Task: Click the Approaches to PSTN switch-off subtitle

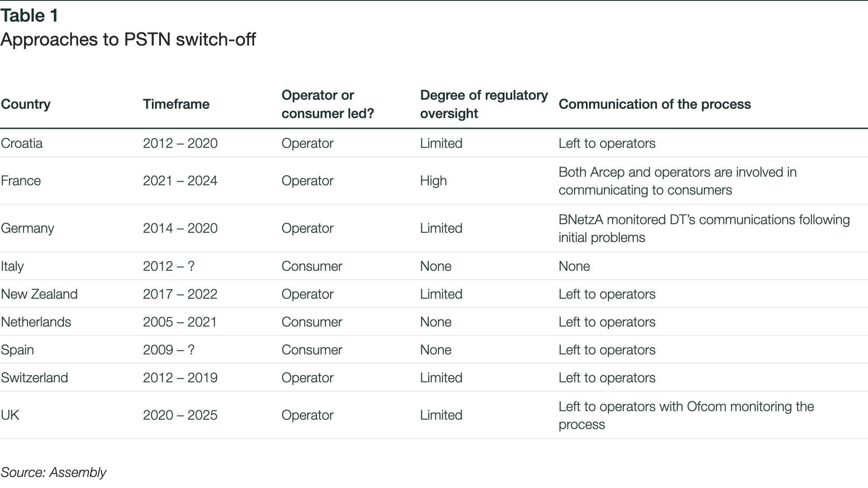Action: (128, 40)
